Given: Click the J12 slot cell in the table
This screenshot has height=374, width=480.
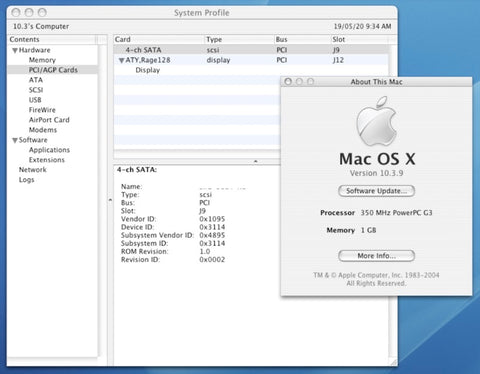Looking at the screenshot, I should click(x=338, y=60).
